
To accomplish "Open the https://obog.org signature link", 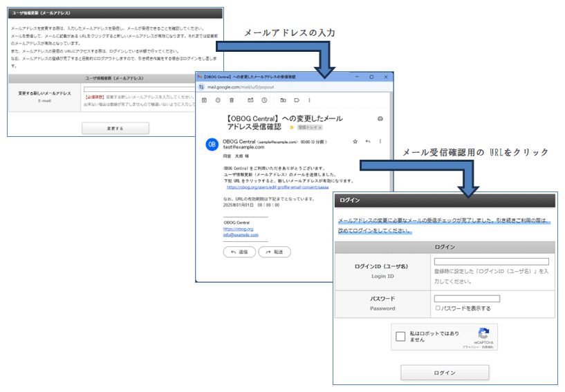I will click(x=238, y=229).
